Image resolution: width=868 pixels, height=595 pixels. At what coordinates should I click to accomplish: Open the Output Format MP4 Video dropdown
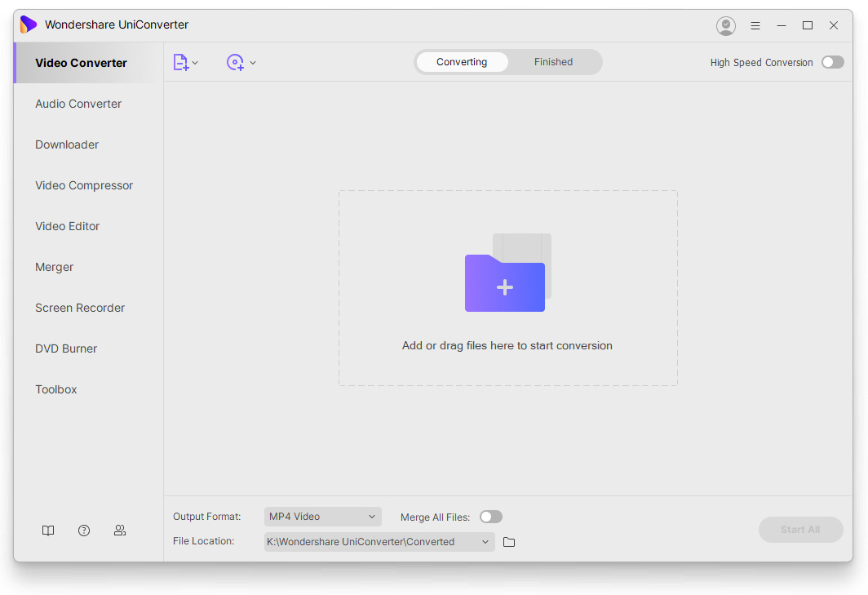pyautogui.click(x=323, y=517)
